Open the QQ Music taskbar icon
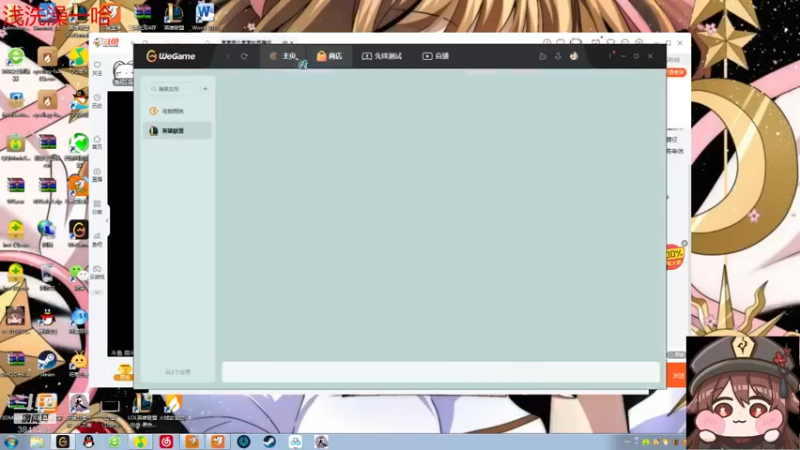Viewport: 800px width, 450px height. click(140, 442)
